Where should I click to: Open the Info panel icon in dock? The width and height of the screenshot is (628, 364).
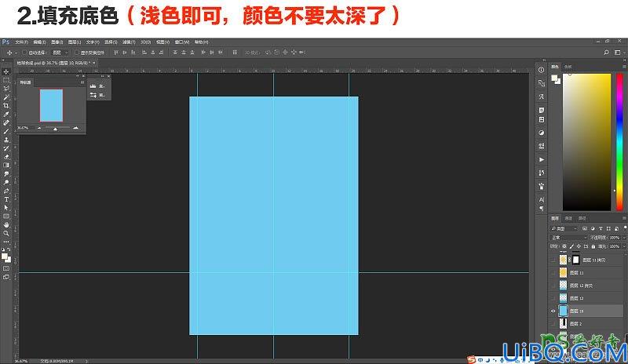click(x=541, y=70)
